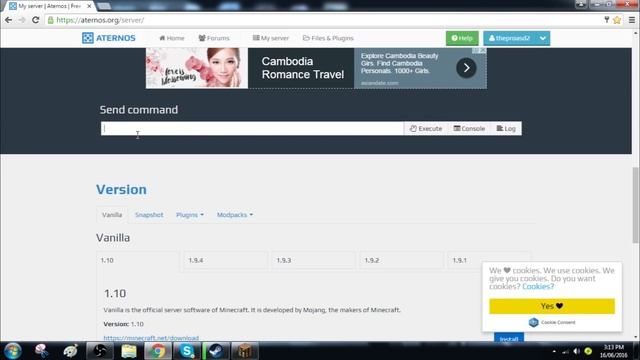Viewport: 640px width, 360px height.
Task: Click the key icon in address bar
Action: click(607, 20)
